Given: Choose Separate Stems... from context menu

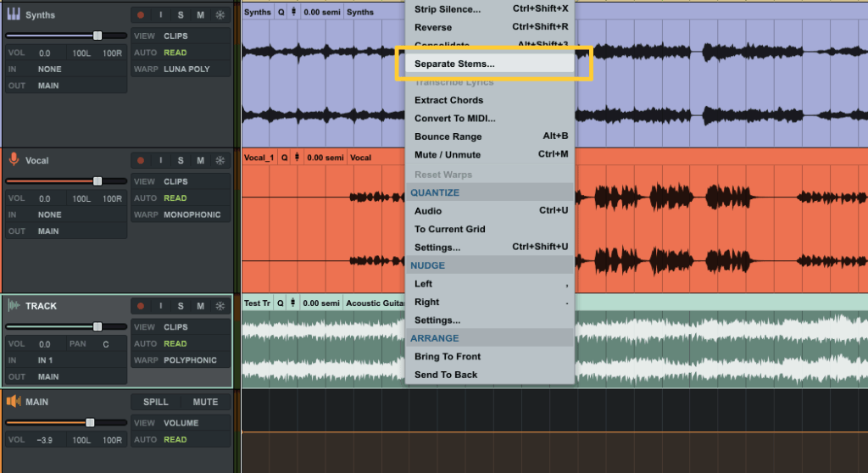Looking at the screenshot, I should point(489,64).
